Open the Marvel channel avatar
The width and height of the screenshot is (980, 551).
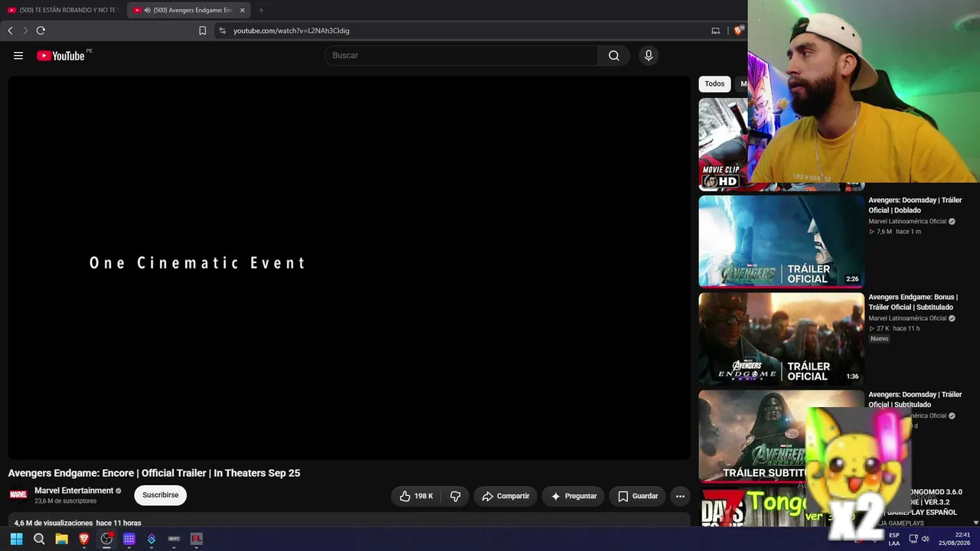click(18, 495)
